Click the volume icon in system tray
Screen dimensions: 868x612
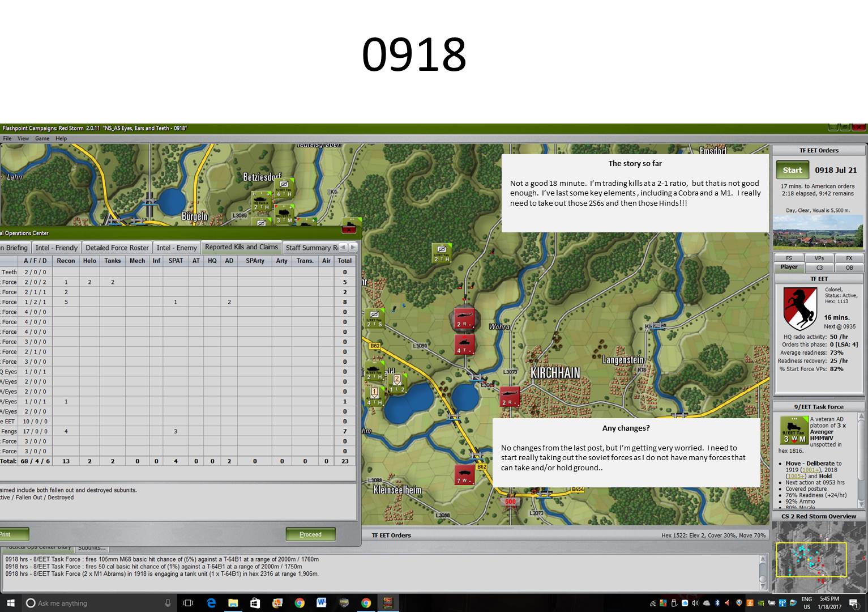(695, 603)
